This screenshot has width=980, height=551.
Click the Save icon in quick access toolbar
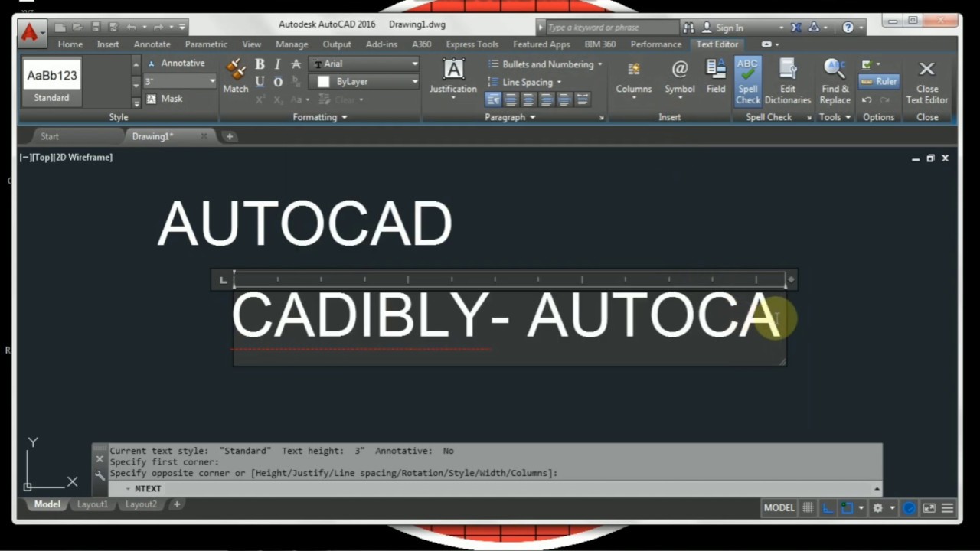(x=95, y=28)
